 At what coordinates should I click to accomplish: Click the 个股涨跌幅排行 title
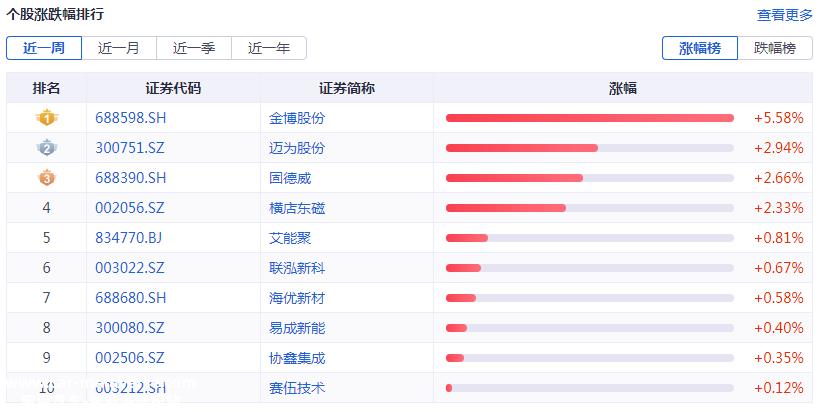(55, 14)
